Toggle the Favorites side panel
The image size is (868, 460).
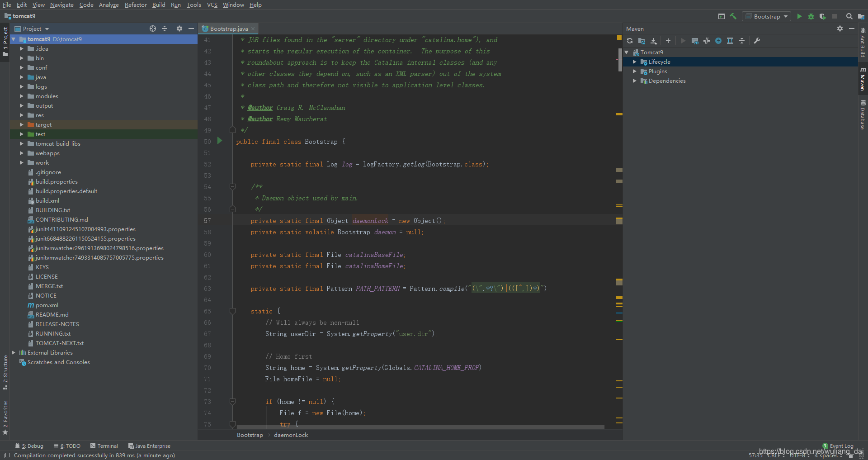[x=5, y=417]
